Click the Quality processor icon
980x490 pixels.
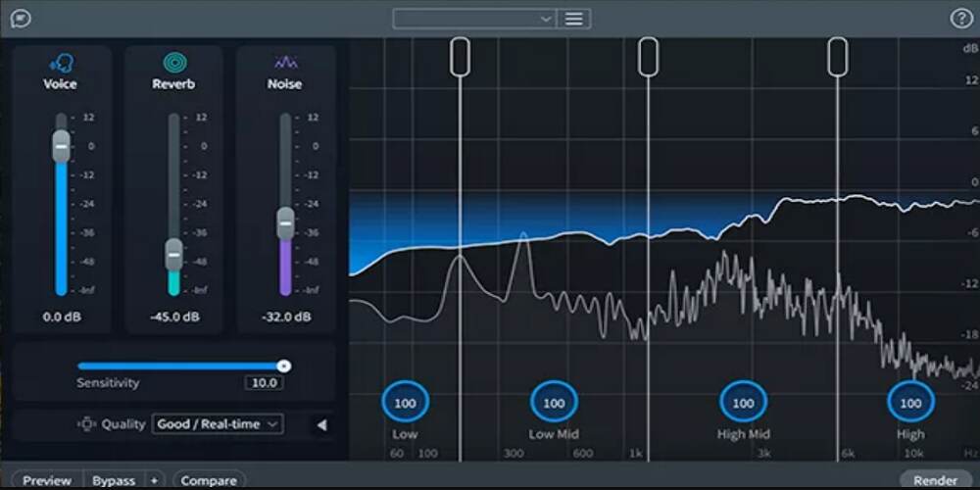[86, 424]
